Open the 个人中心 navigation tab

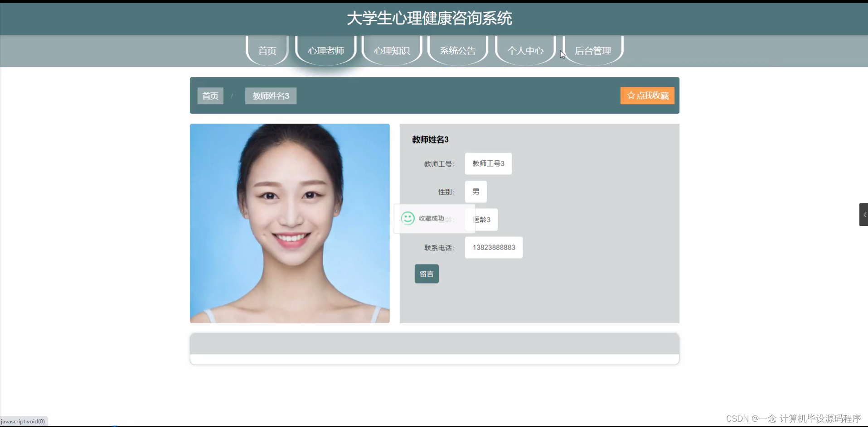(524, 51)
